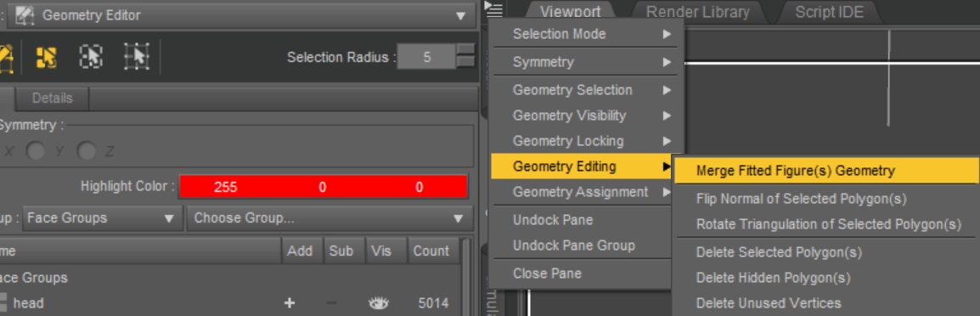
Task: Open the Face Groups dropdown
Action: [103, 218]
